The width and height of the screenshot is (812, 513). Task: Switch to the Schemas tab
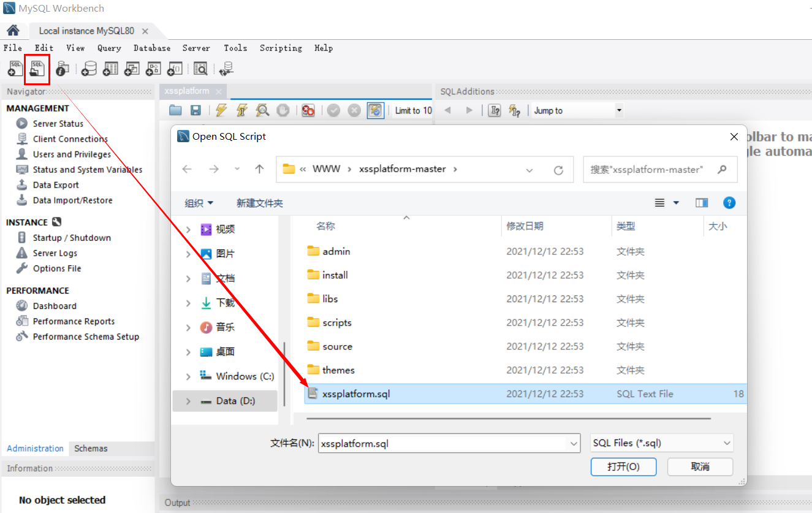(x=91, y=449)
